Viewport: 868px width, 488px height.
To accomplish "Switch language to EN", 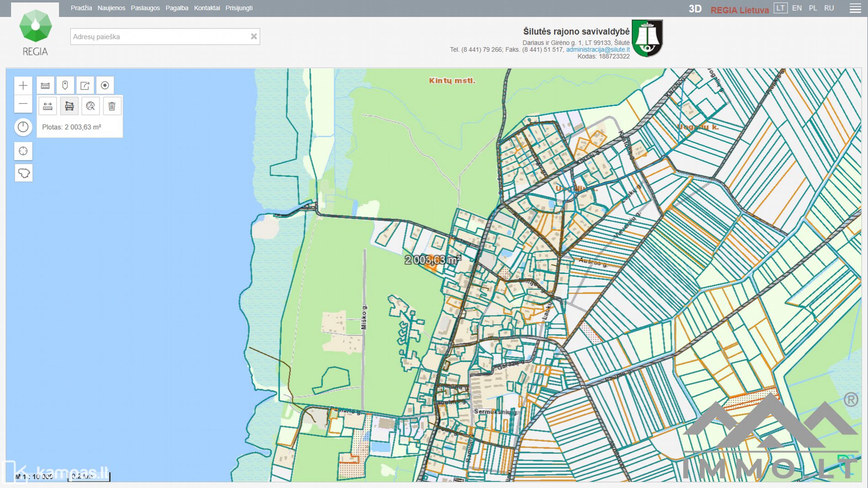I will [x=797, y=8].
